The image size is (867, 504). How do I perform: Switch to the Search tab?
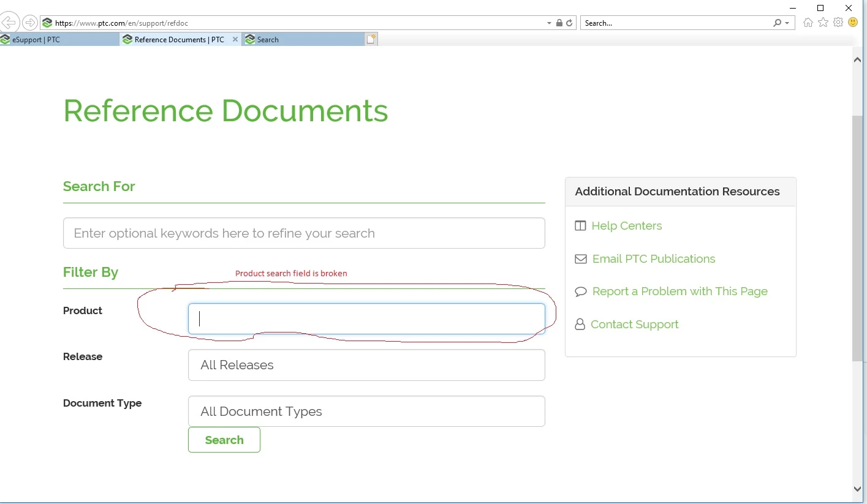point(303,39)
